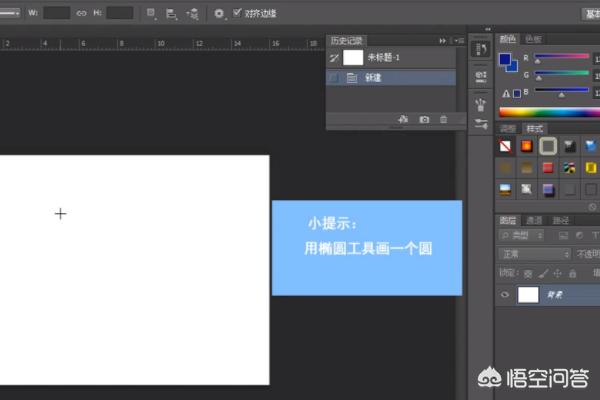Apply the orange glowing square style
The image size is (600, 400).
527,146
